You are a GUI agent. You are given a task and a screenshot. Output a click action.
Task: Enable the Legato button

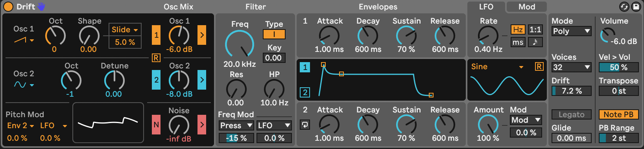[572, 114]
